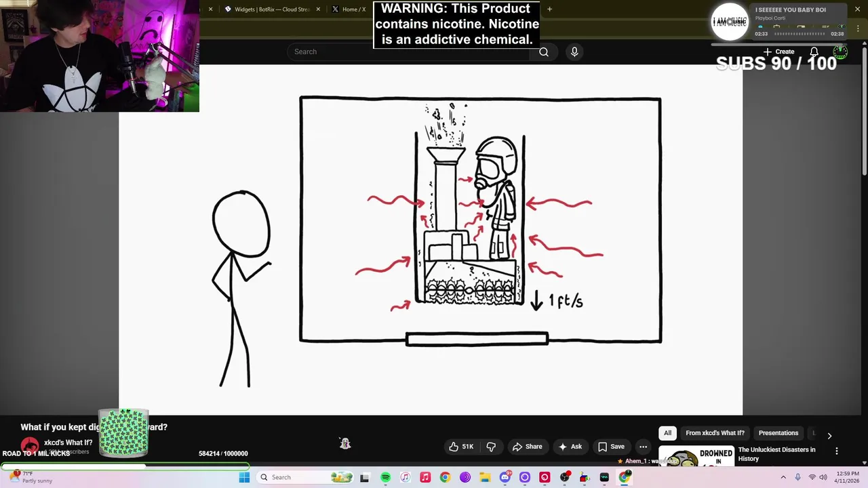868x488 pixels.
Task: Open options for The Unluckiest Disasters video
Action: [x=836, y=451]
